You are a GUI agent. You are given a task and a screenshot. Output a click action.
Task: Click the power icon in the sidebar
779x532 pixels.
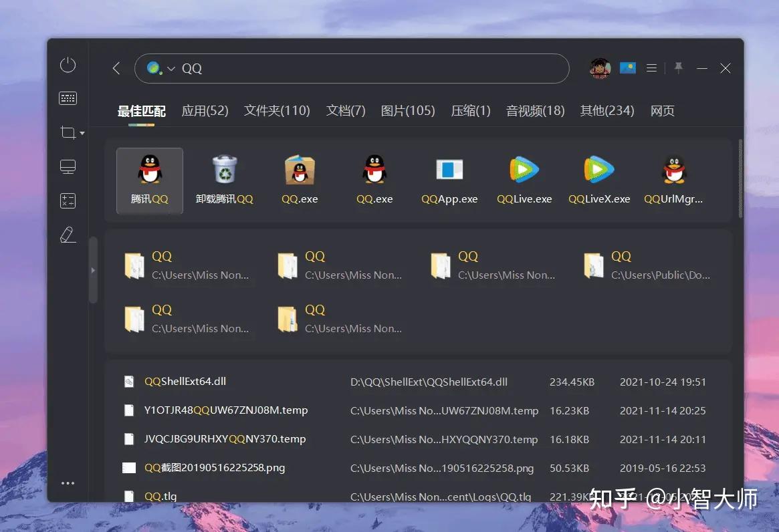click(68, 65)
